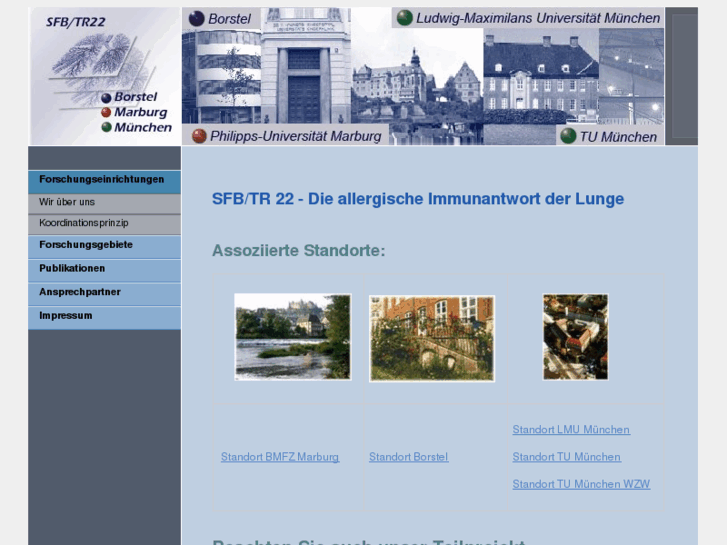Click the red Marburg bullet in logo

click(106, 112)
